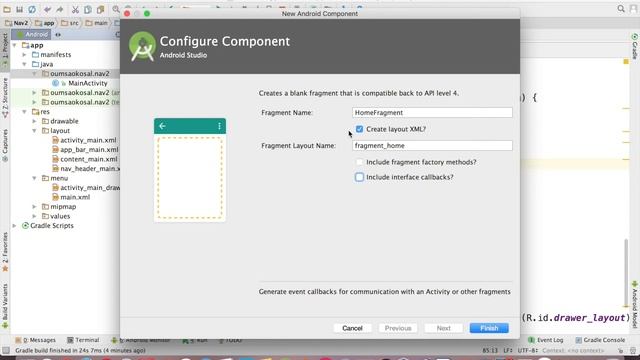Viewport: 640px width, 360px height.
Task: Collapse the app module node
Action: [15, 45]
